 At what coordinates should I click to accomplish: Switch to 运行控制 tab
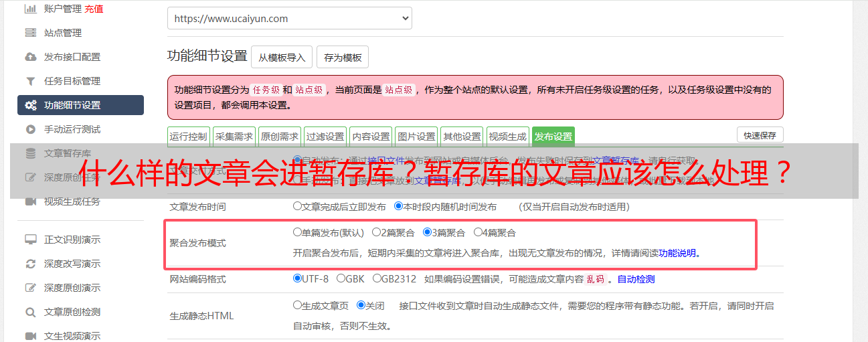188,137
